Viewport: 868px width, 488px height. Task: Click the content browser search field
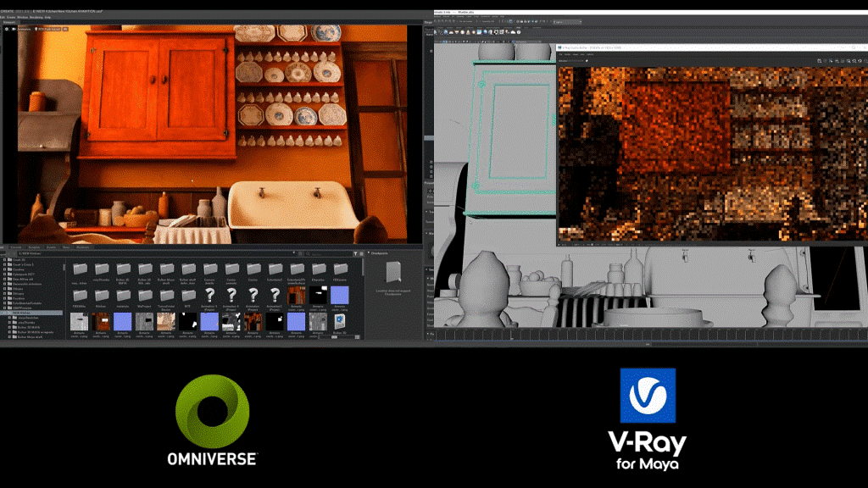330,253
